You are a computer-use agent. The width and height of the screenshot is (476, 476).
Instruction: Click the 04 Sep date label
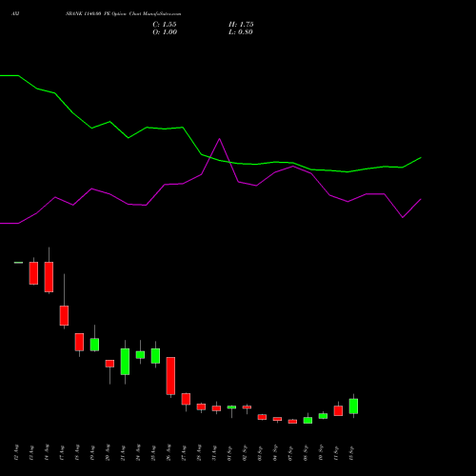pyautogui.click(x=275, y=453)
